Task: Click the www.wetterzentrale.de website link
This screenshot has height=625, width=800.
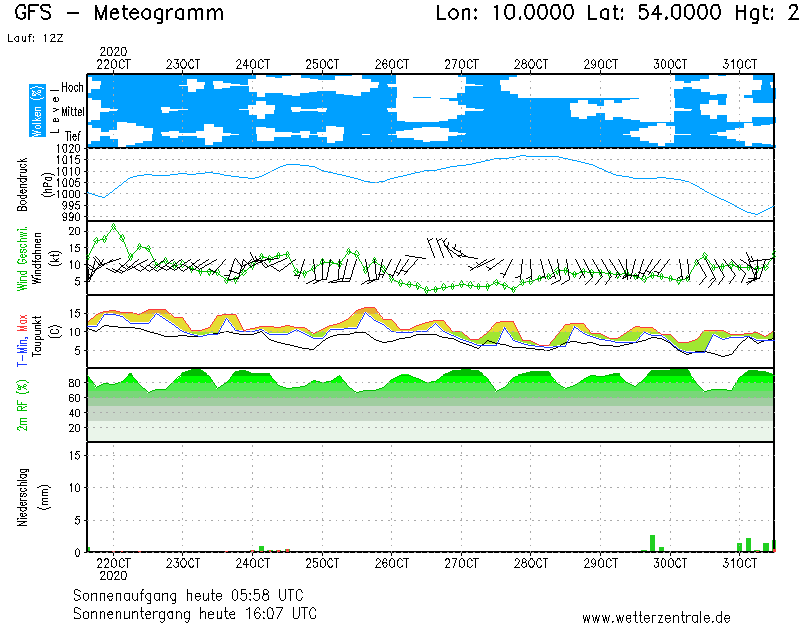Action: point(655,618)
